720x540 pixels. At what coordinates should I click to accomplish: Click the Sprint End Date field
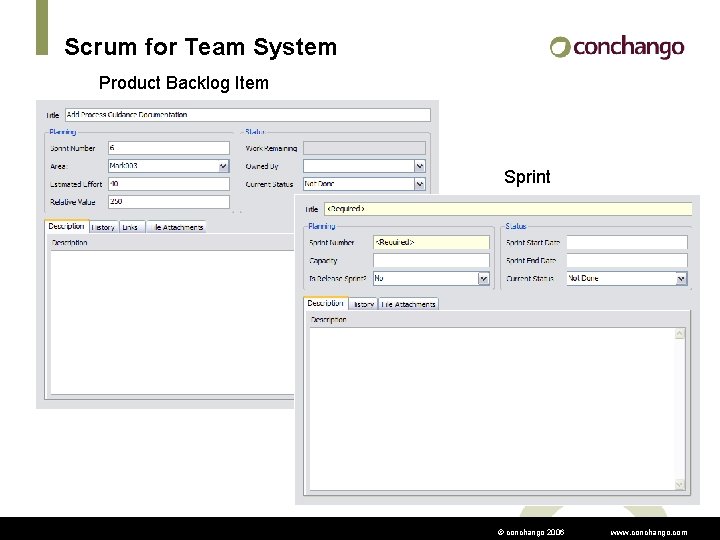pos(627,260)
